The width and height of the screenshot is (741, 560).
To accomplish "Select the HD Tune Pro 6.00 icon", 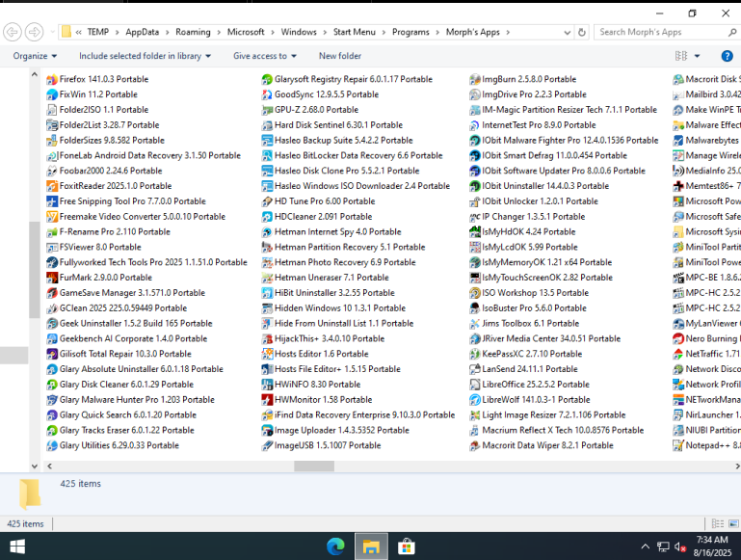I will pos(267,201).
